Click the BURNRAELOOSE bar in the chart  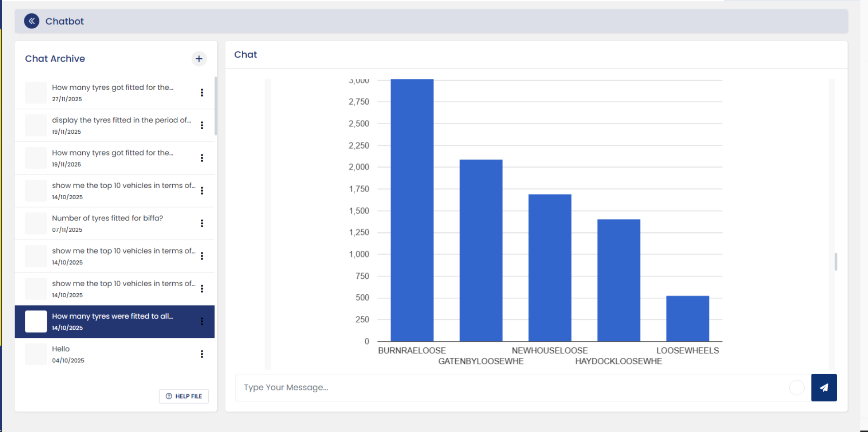point(412,210)
